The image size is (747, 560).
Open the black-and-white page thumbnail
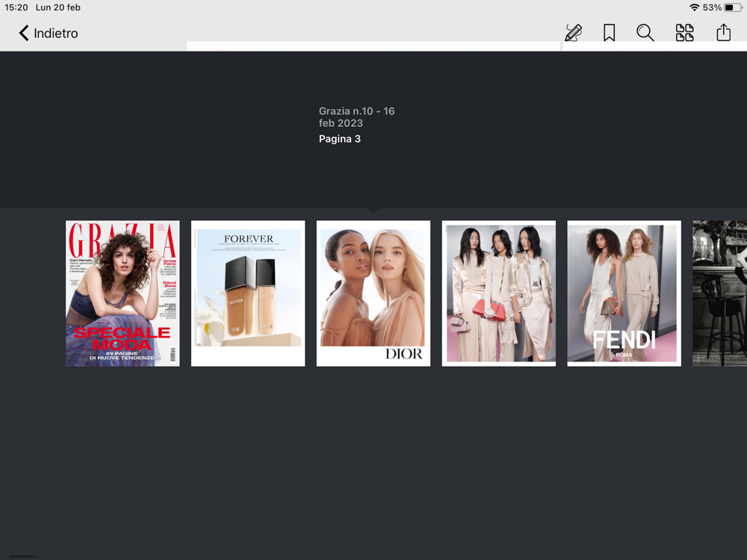coord(720,293)
